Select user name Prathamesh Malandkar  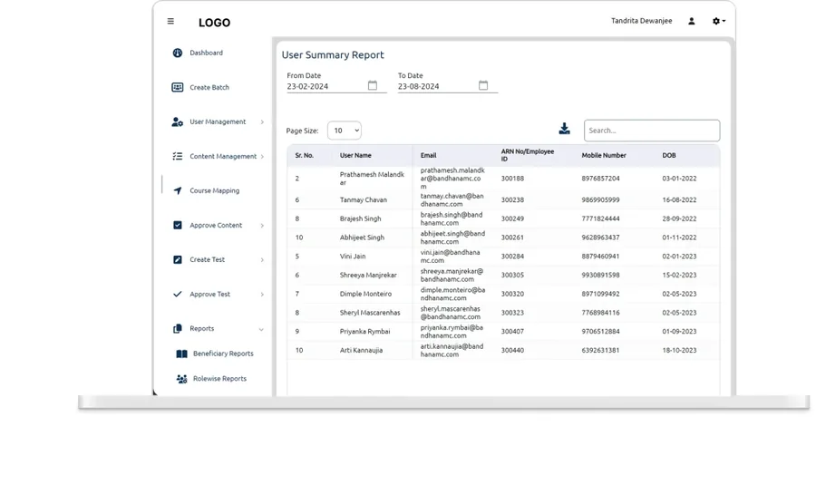click(372, 179)
